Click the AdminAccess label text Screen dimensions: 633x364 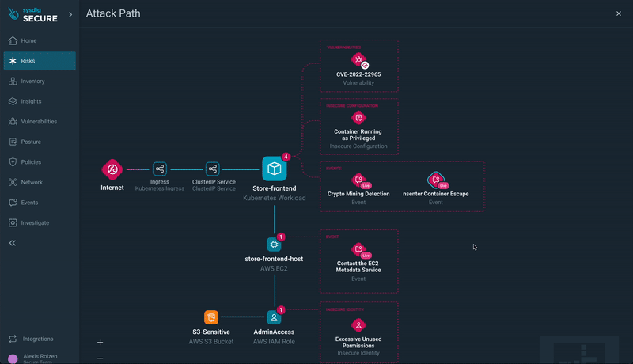(x=274, y=332)
